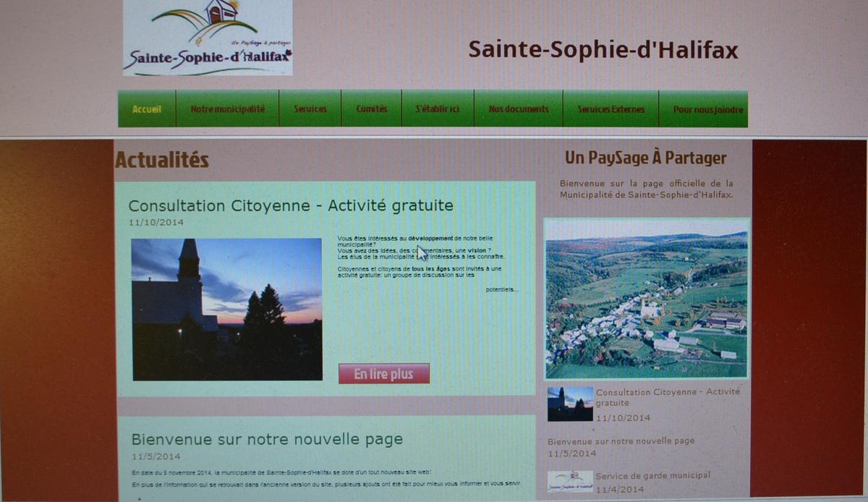Click the Sainte-Sophie-d'Halifax logo
The width and height of the screenshot is (868, 502).
[208, 38]
